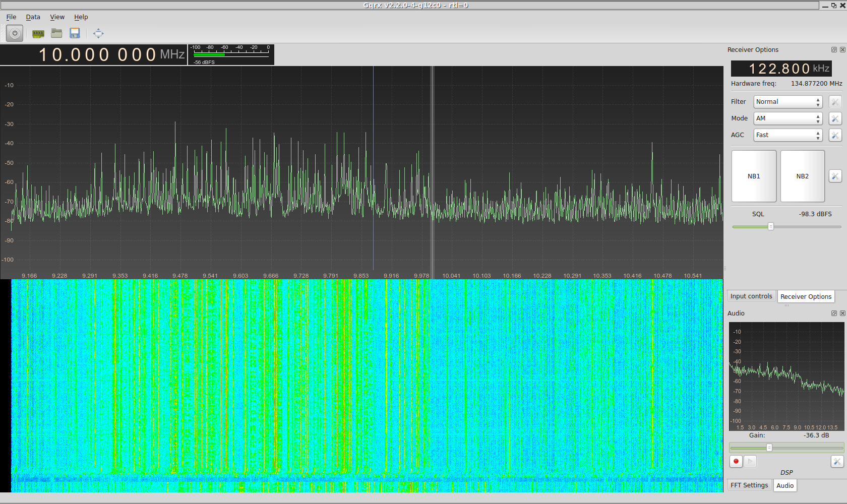Open the I/O device configuration icon
This screenshot has width=847, height=504.
tap(38, 34)
